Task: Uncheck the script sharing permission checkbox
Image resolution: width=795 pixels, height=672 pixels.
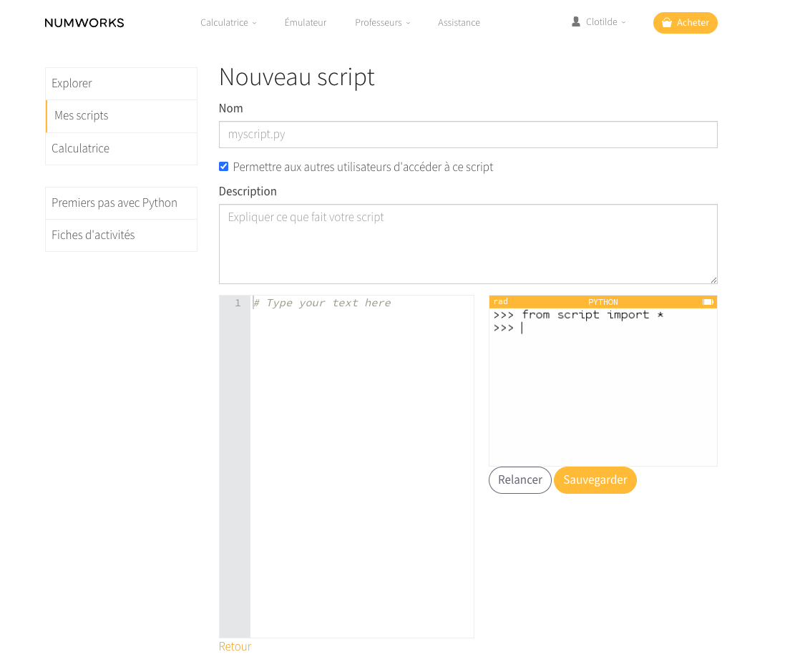Action: (223, 166)
